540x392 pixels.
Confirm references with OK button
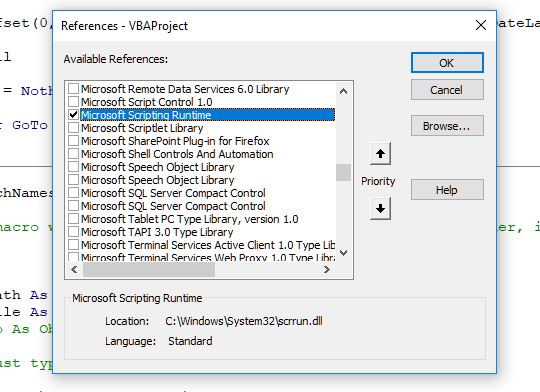(447, 63)
